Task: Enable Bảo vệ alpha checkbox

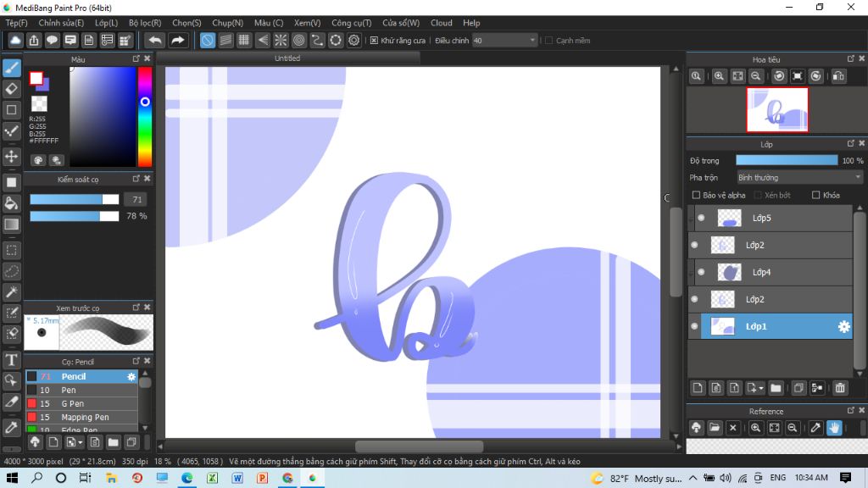Action: click(x=697, y=195)
